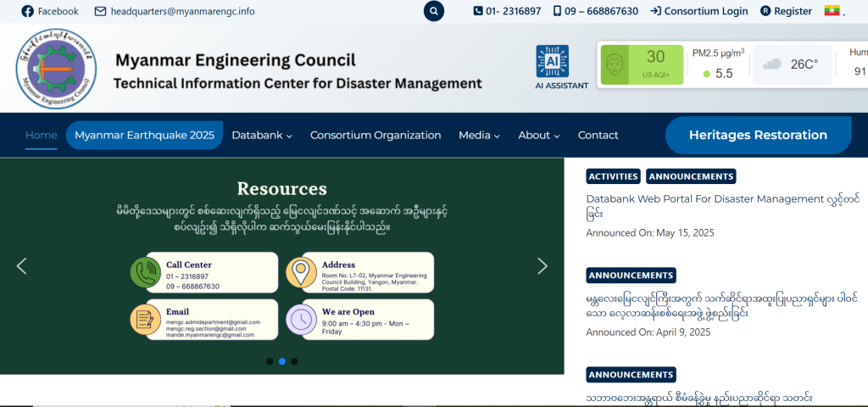
Task: Click the green PM2.5 indicator dot
Action: (706, 75)
